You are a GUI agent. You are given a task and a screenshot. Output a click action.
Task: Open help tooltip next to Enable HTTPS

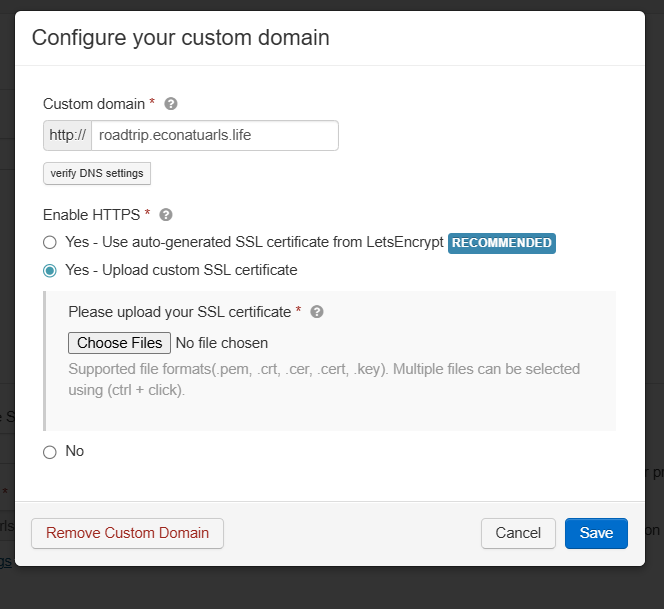click(166, 215)
